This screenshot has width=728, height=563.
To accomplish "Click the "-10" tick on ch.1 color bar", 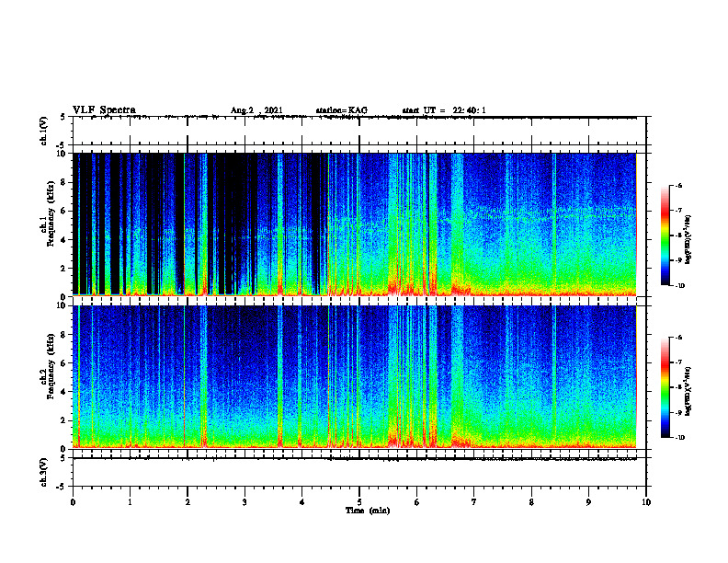I will (x=679, y=286).
